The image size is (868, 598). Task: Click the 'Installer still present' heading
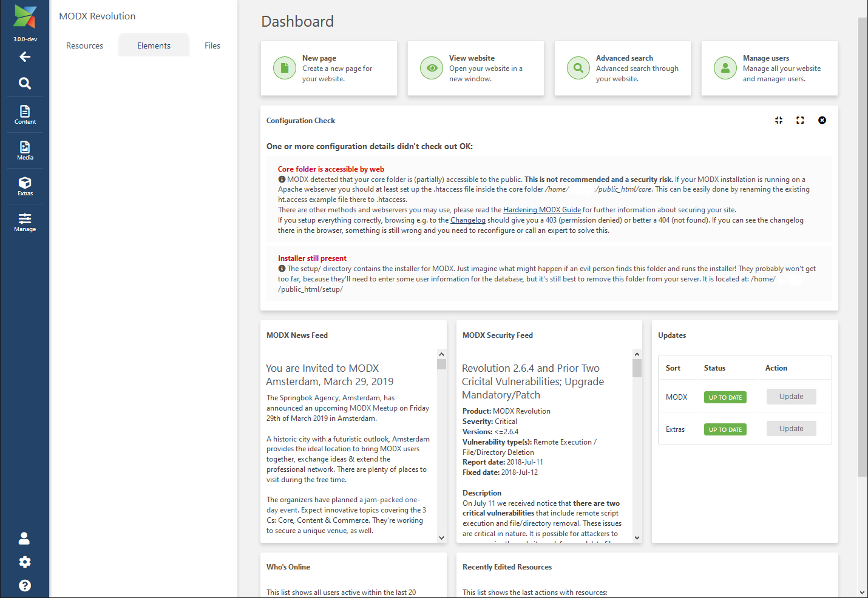click(312, 258)
